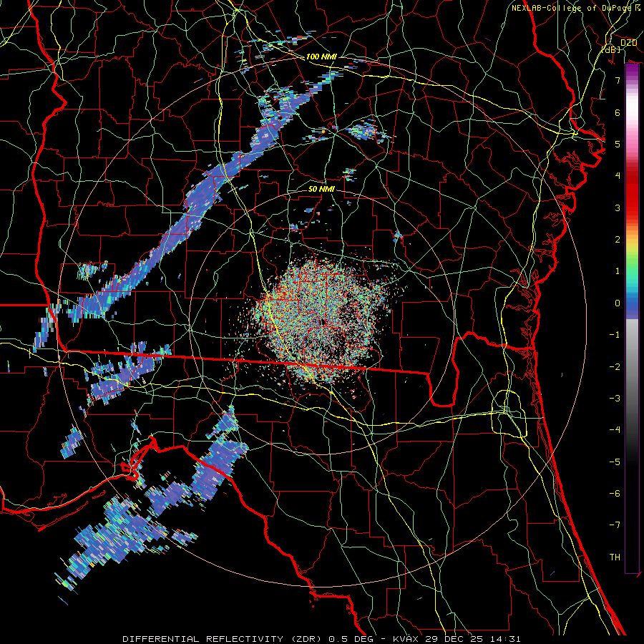Click the '0.5 DEG' elevation text
Screen dimensions: 644x644
[x=351, y=639]
